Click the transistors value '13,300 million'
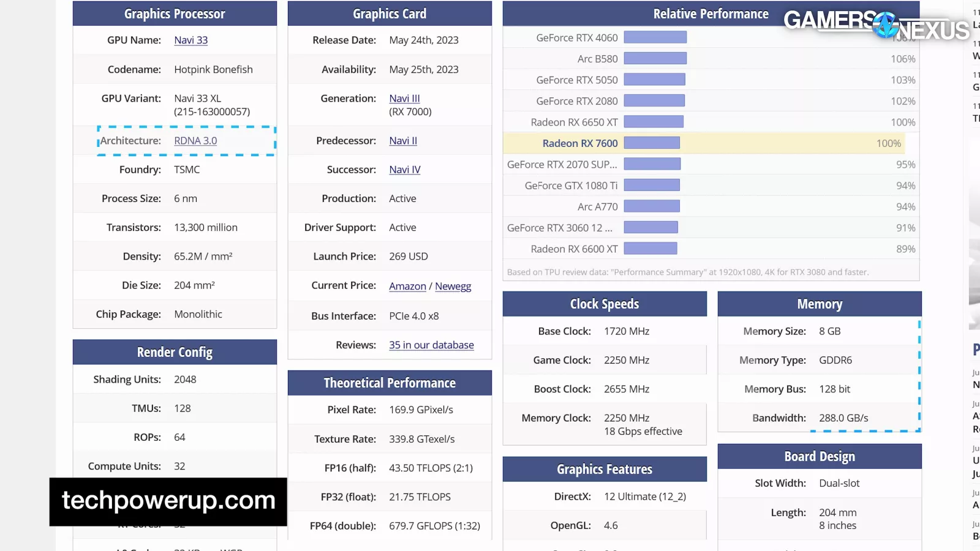The height and width of the screenshot is (551, 980). 206,228
